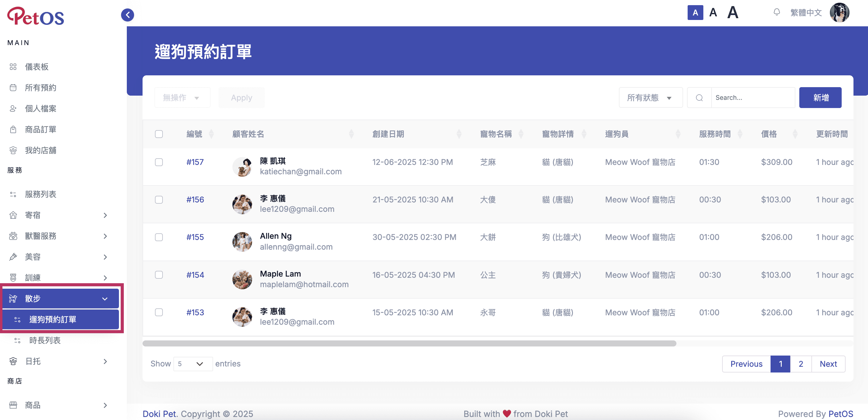Screen dimensions: 868x420
Task: Open order #157 link
Action: point(195,162)
